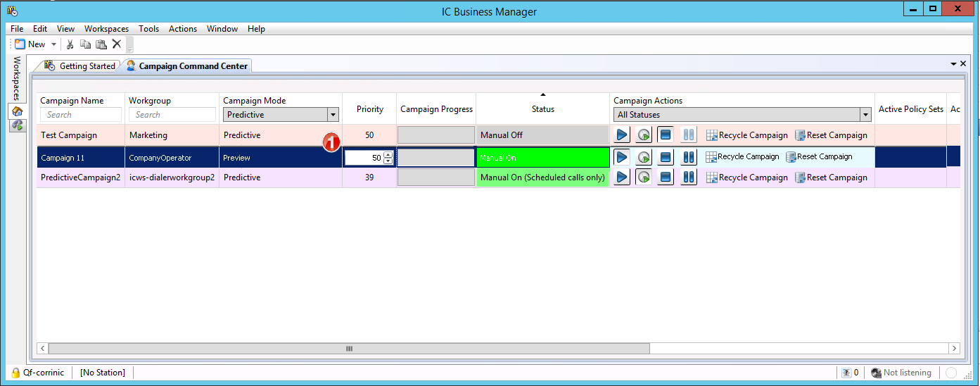Increase Campaign 11 priority with up arrow
Viewport: 980px width, 386px height.
tap(388, 155)
